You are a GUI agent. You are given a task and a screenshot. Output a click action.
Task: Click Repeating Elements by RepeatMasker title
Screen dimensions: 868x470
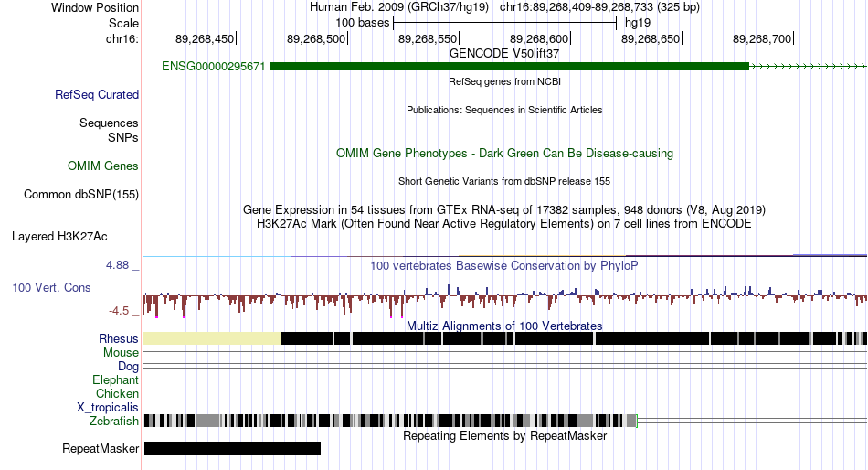(504, 435)
